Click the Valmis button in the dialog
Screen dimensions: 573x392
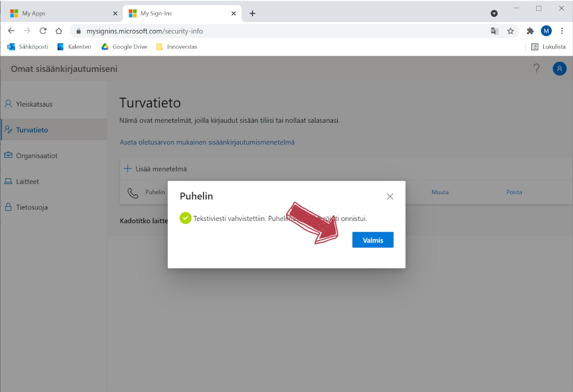(x=373, y=240)
